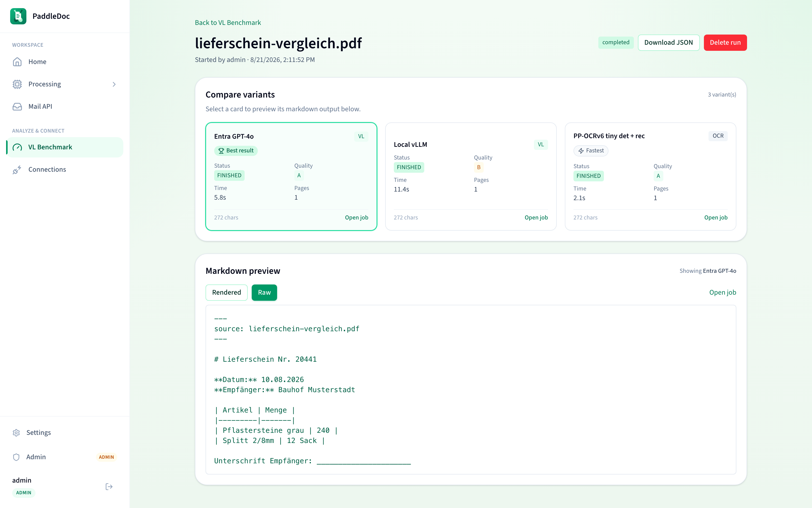This screenshot has width=812, height=508.
Task: Switch preview to Rendered tab
Action: pyautogui.click(x=227, y=293)
